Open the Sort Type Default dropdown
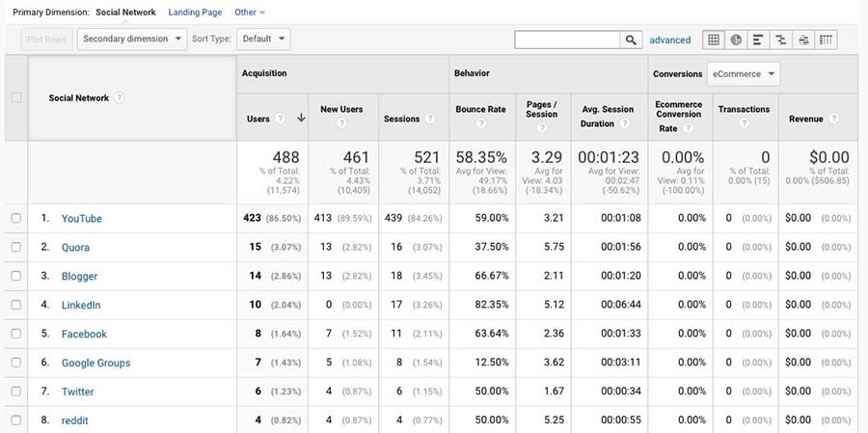 pyautogui.click(x=263, y=40)
